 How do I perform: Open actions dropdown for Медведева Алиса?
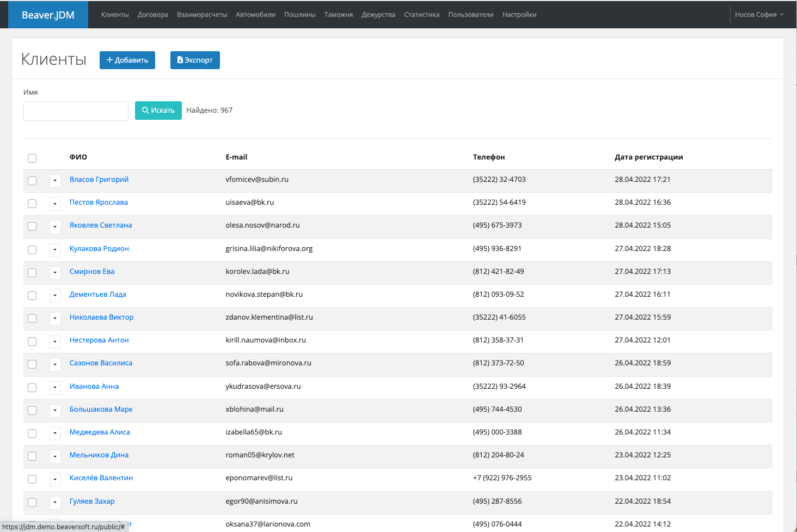point(55,433)
